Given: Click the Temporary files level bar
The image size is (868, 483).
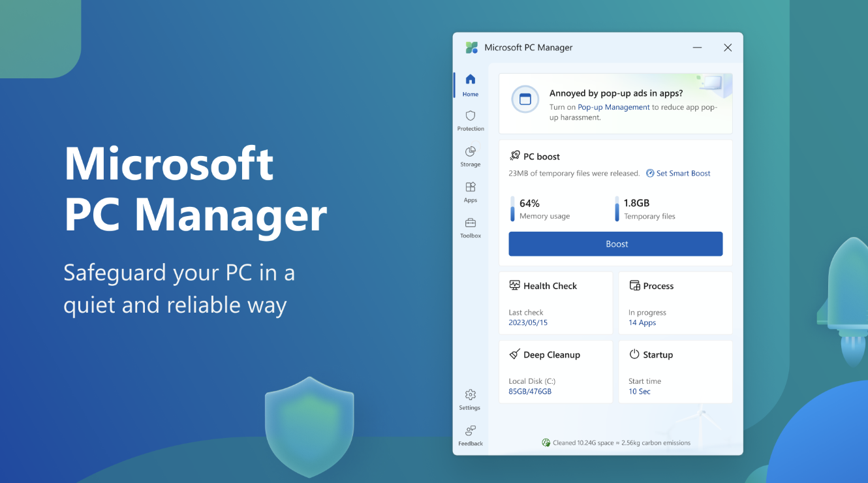Looking at the screenshot, I should [617, 210].
